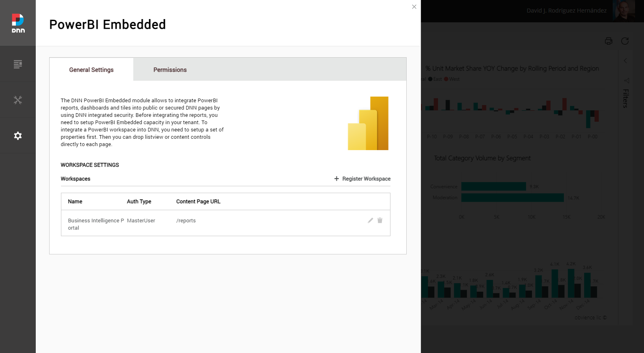Open the Manage tools icon in the sidebar
This screenshot has height=353, width=644.
pos(18,100)
